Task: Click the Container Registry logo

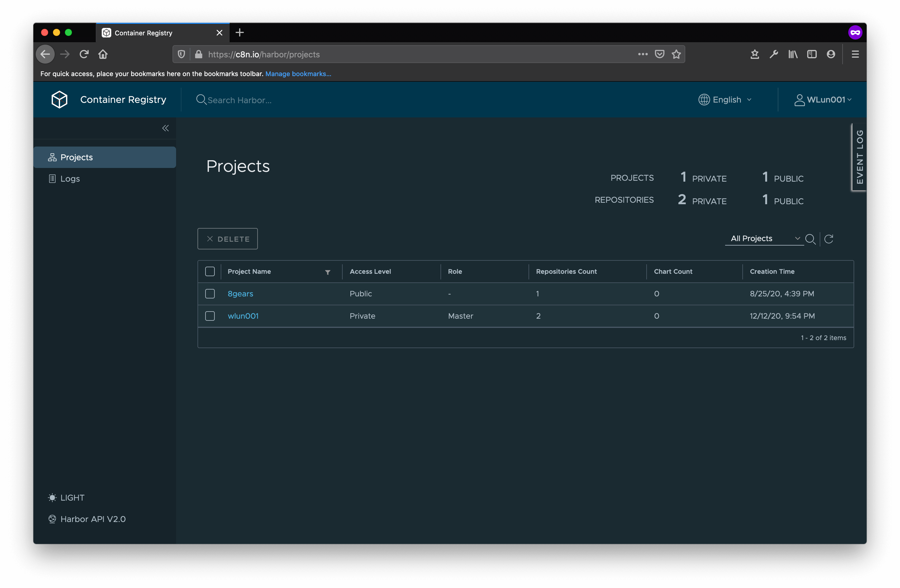Action: [x=59, y=99]
